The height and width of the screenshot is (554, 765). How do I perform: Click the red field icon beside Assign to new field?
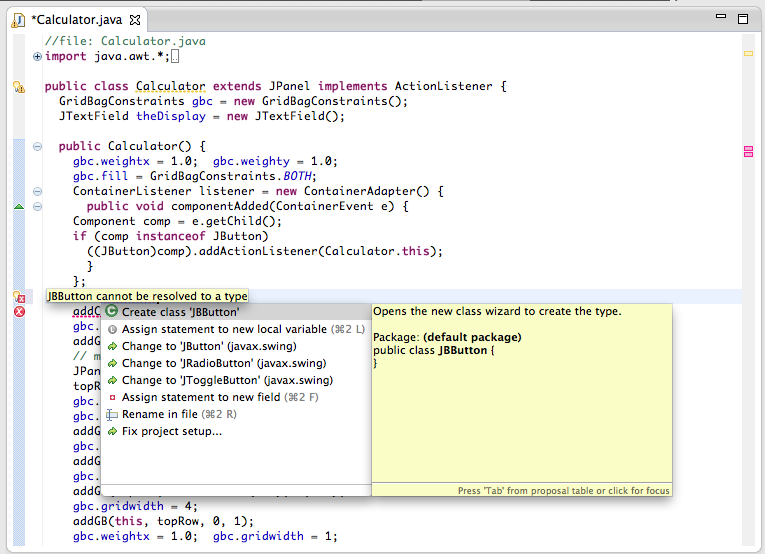point(112,397)
